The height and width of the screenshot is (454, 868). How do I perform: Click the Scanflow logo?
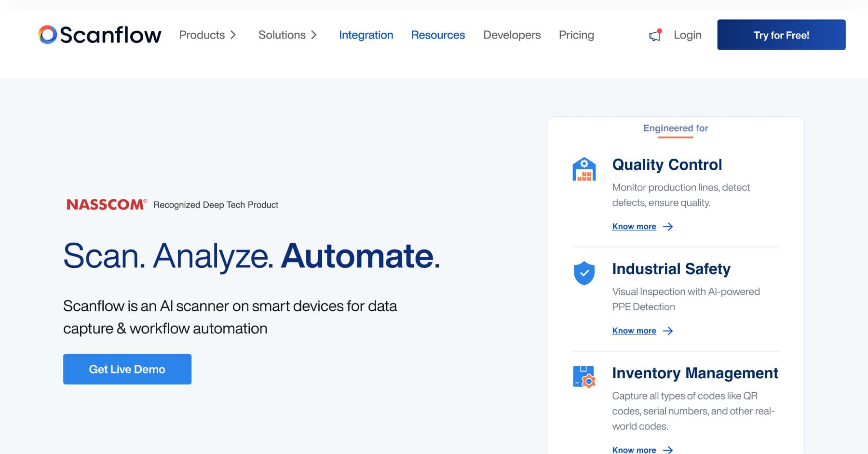click(100, 35)
